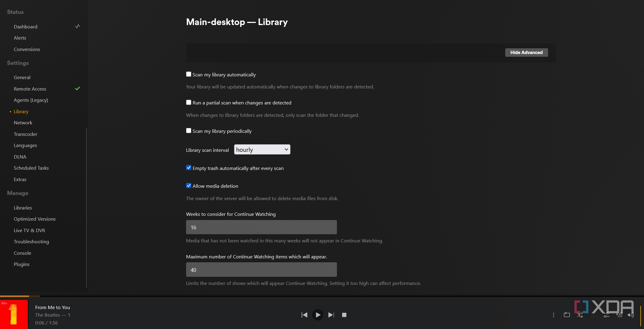Toggle repeat mode in the player bar
Viewport: 644px width, 329px height.
tap(566, 315)
